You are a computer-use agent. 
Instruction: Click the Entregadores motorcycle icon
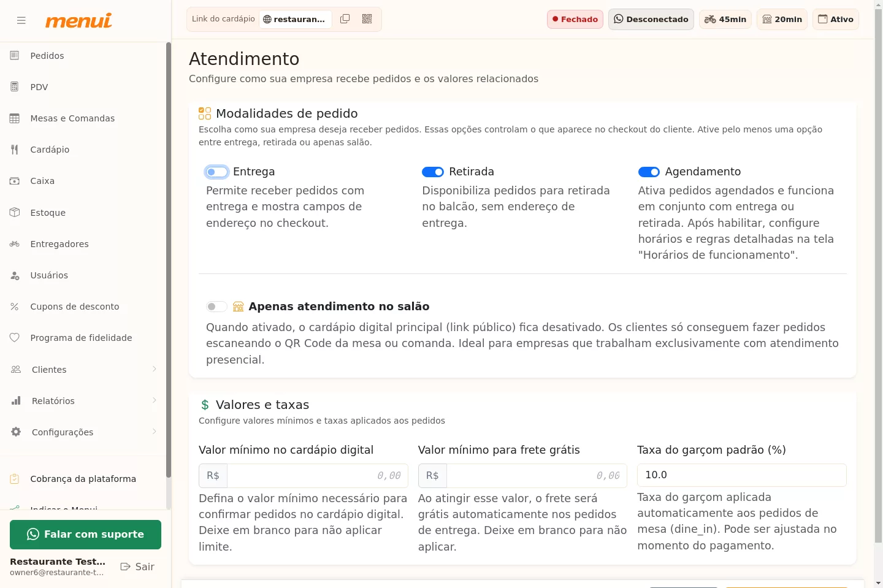(x=15, y=244)
